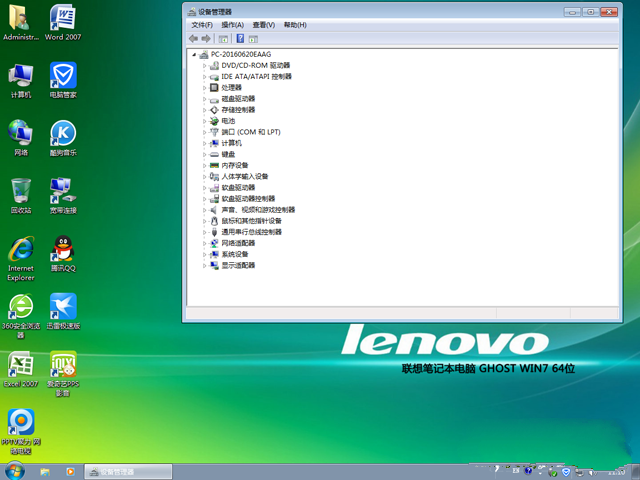640x480 pixels.
Task: Select 声音、视频和游戏控制器 in the device tree
Action: pyautogui.click(x=257, y=210)
